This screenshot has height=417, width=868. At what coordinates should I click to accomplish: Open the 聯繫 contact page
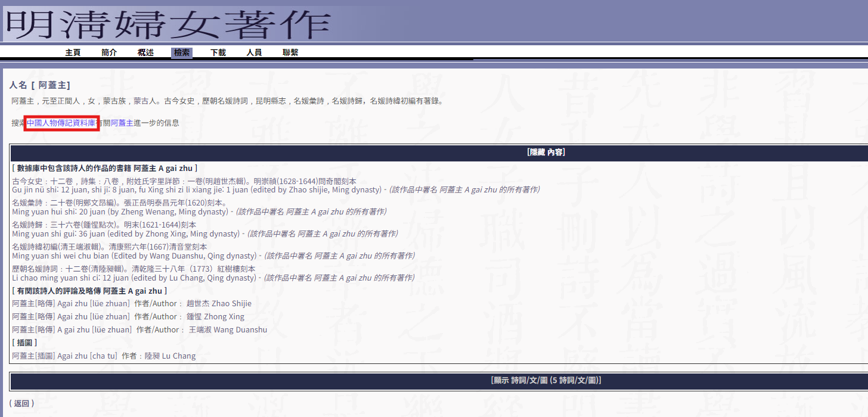290,52
